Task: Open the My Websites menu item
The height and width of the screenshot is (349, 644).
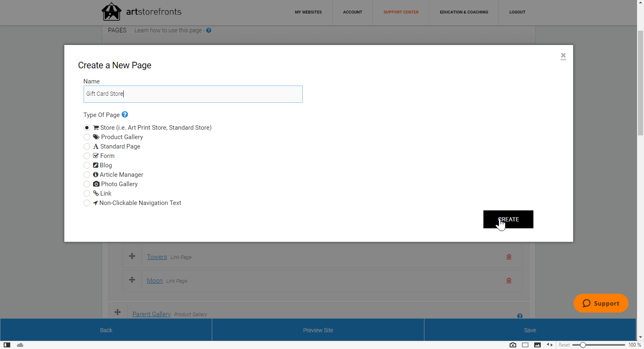Action: (x=308, y=12)
